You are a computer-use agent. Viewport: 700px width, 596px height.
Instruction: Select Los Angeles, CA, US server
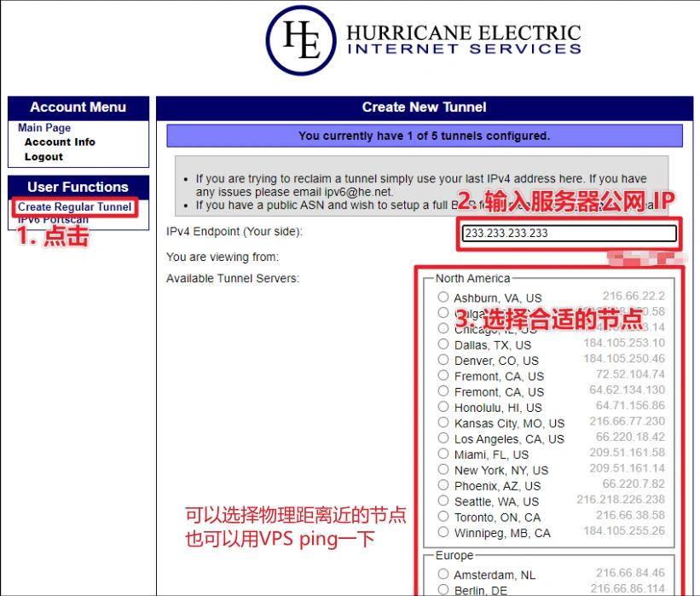(443, 438)
